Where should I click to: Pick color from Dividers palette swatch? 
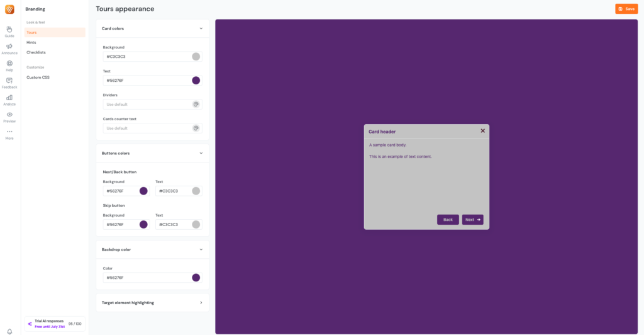coord(196,105)
